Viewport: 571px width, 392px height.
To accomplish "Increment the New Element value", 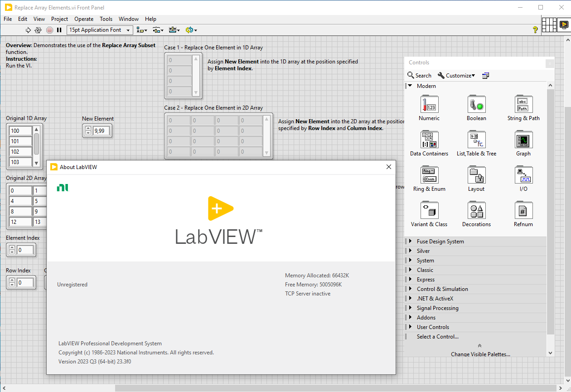I will [88, 129].
